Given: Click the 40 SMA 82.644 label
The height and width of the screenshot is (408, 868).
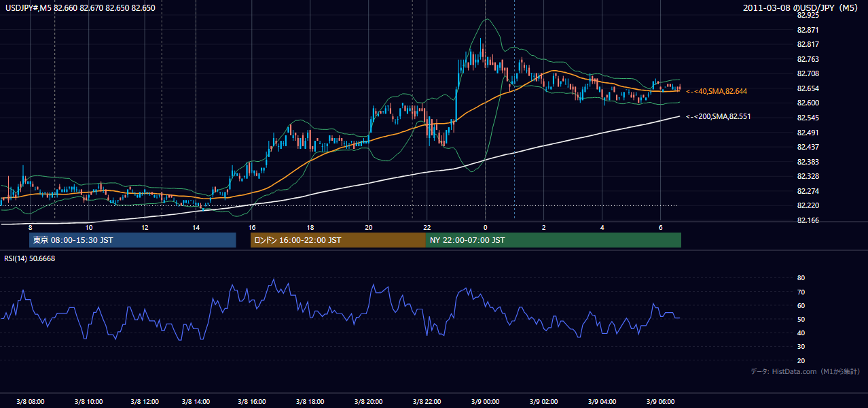Looking at the screenshot, I should [718, 91].
